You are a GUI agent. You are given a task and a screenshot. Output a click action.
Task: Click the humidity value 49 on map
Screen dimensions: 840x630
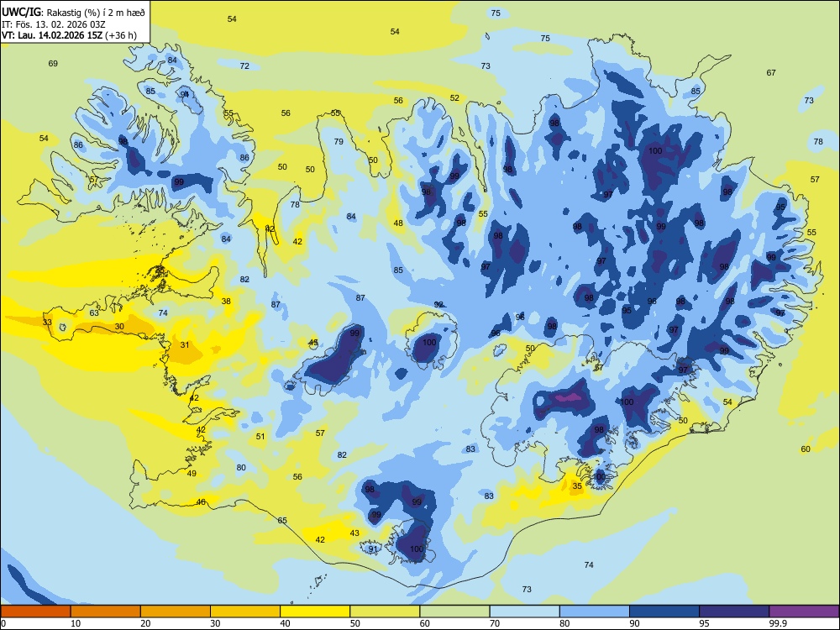(192, 473)
